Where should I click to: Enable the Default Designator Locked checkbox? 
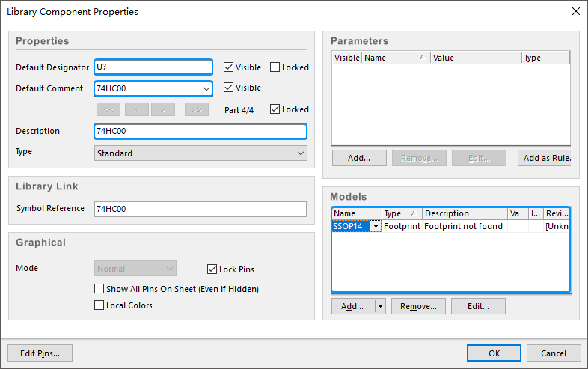click(275, 67)
